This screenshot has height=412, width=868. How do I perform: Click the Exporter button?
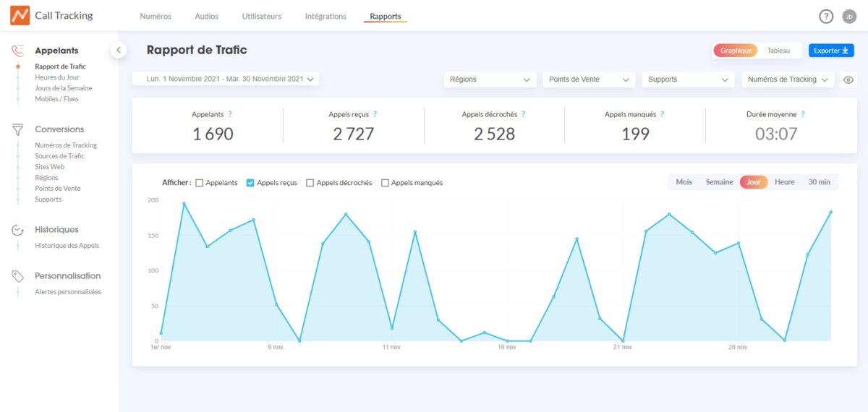click(x=831, y=51)
